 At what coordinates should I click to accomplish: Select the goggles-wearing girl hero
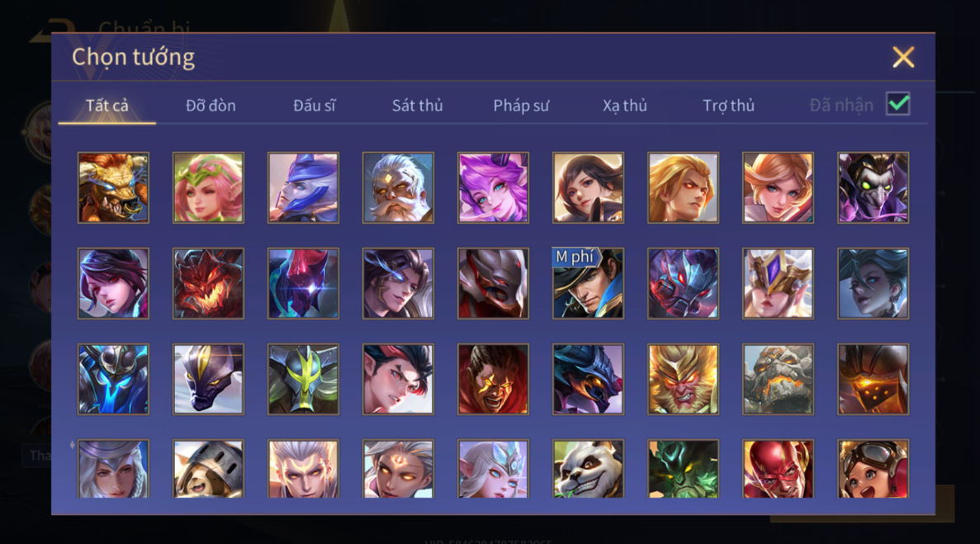pyautogui.click(x=873, y=469)
